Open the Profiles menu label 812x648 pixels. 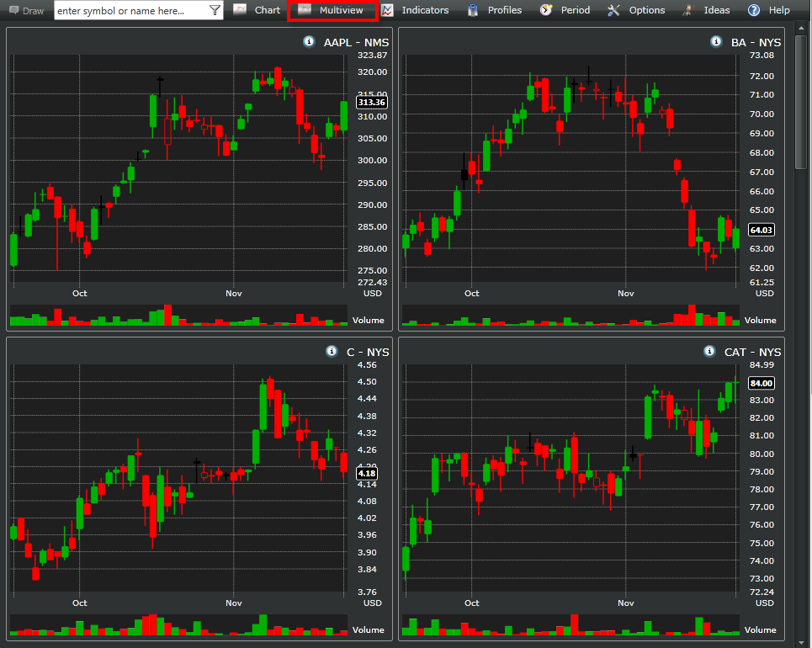[505, 10]
